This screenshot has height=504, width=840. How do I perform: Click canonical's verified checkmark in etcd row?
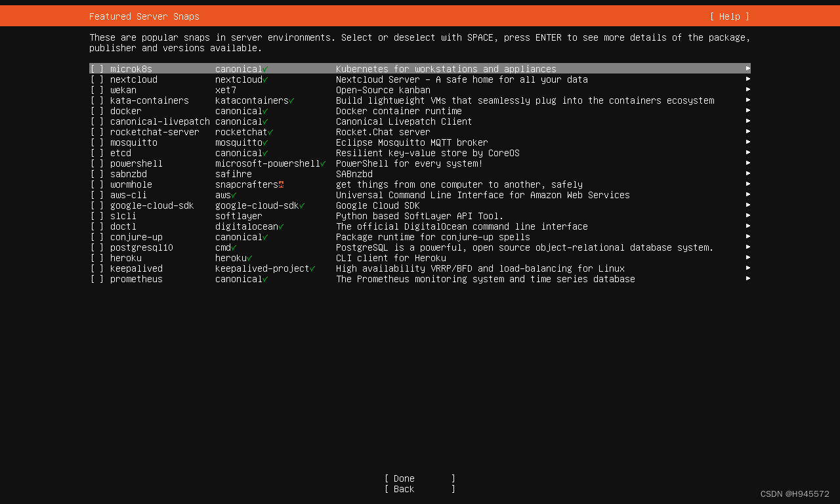pyautogui.click(x=265, y=153)
